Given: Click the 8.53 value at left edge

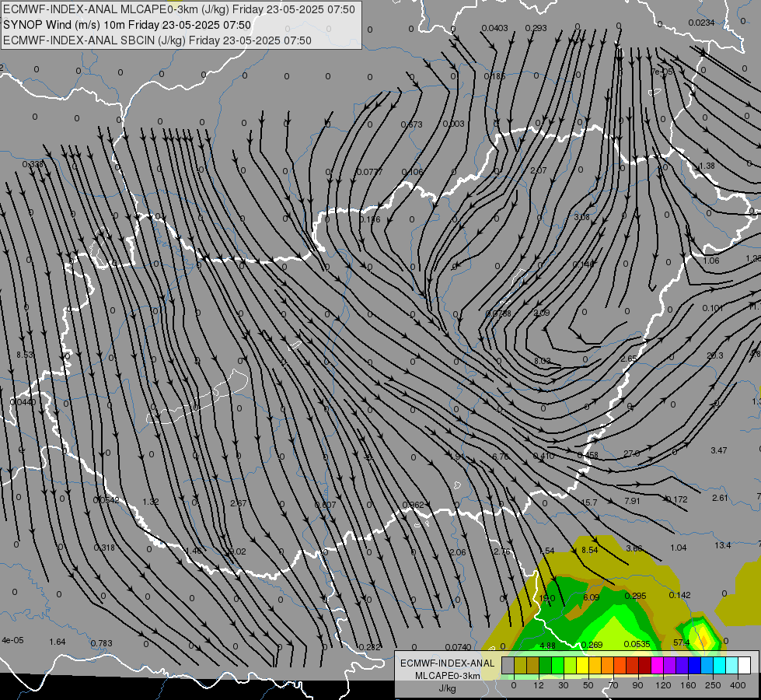Looking at the screenshot, I should point(25,355).
